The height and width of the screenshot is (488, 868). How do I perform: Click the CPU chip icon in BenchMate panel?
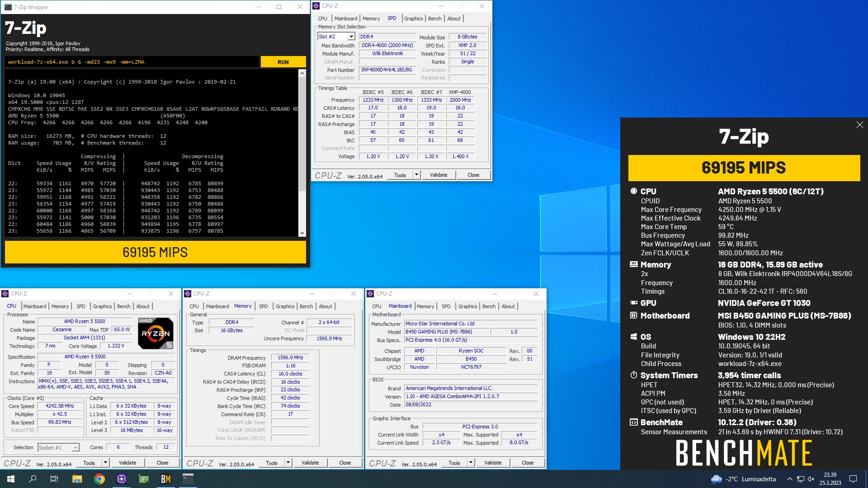tap(634, 191)
